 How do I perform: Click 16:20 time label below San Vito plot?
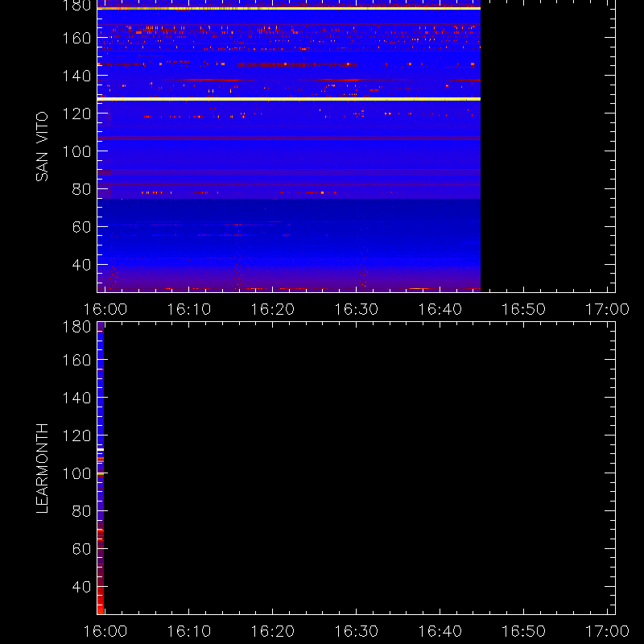pos(273,309)
